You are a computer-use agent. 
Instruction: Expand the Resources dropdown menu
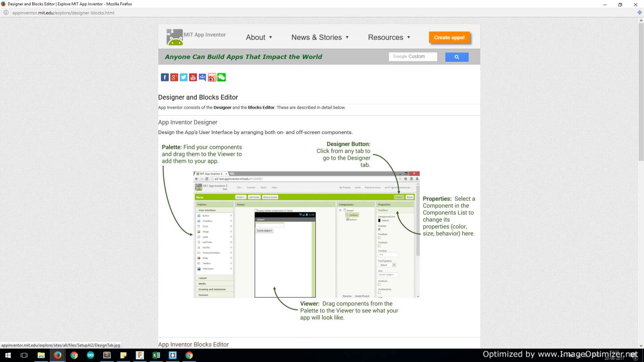point(389,38)
